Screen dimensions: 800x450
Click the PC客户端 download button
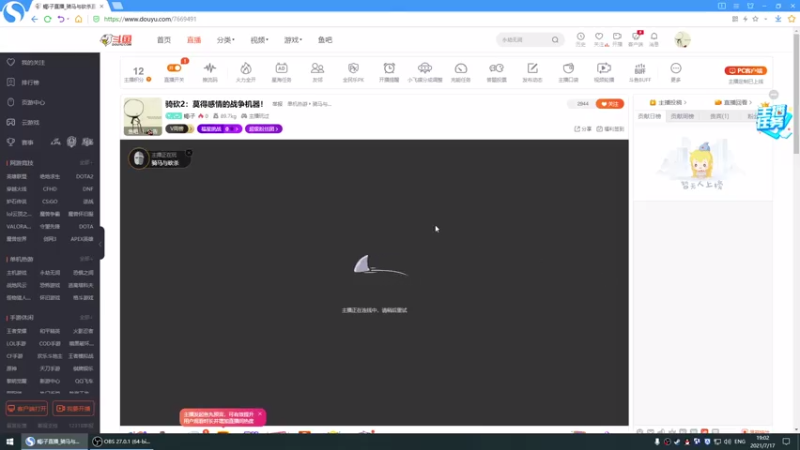(745, 70)
